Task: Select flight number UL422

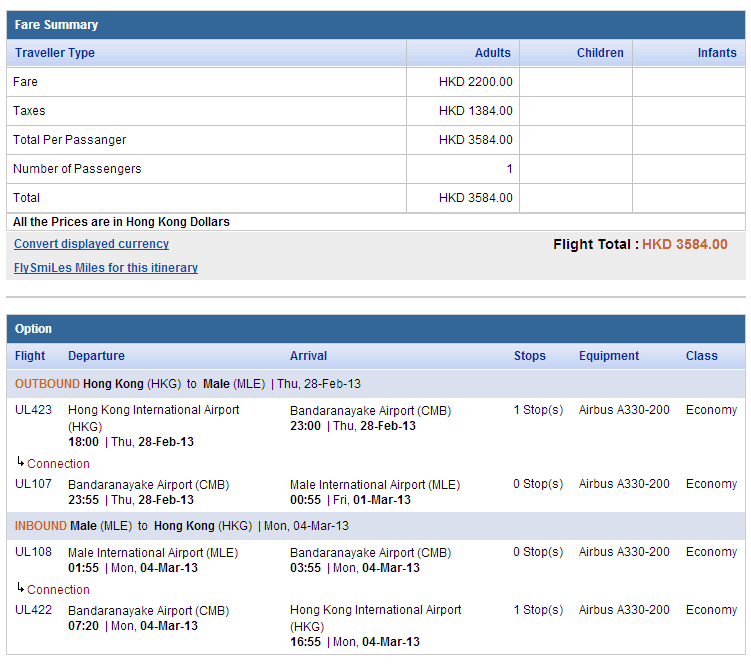Action: pos(33,610)
